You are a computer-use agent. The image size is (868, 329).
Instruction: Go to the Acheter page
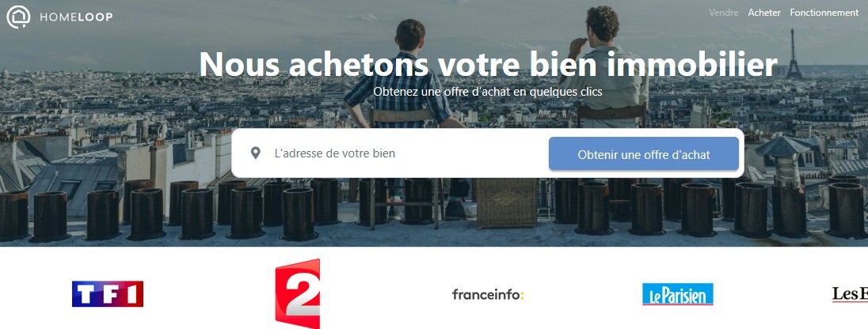click(764, 12)
